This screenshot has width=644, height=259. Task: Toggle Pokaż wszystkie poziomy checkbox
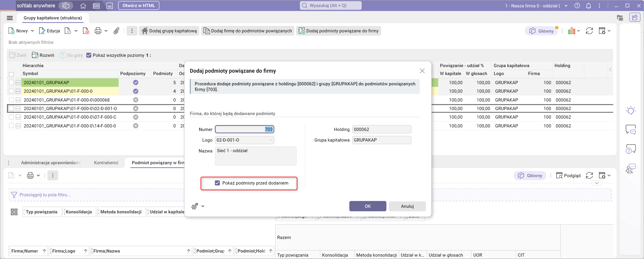(x=89, y=55)
